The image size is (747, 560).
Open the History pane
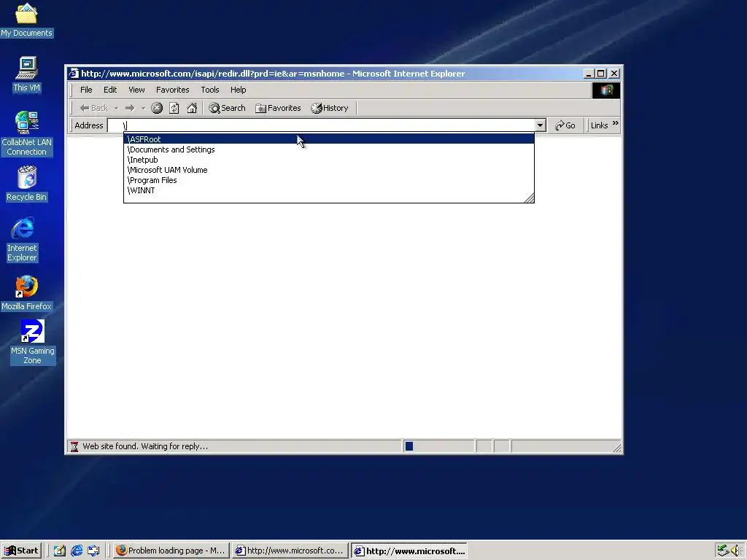tap(330, 108)
